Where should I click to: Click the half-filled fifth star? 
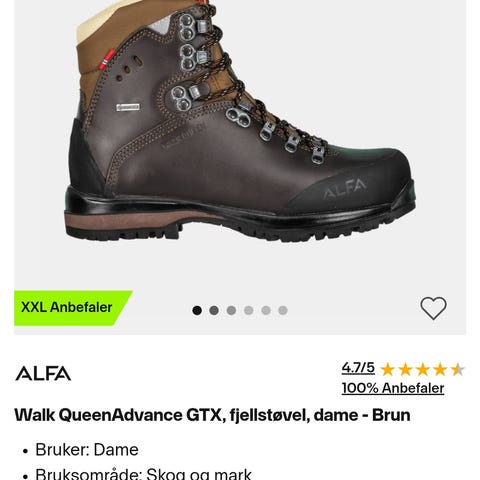coord(457,370)
